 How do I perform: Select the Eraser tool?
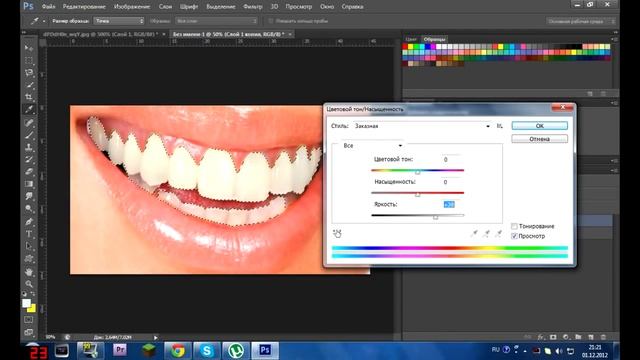click(x=29, y=172)
